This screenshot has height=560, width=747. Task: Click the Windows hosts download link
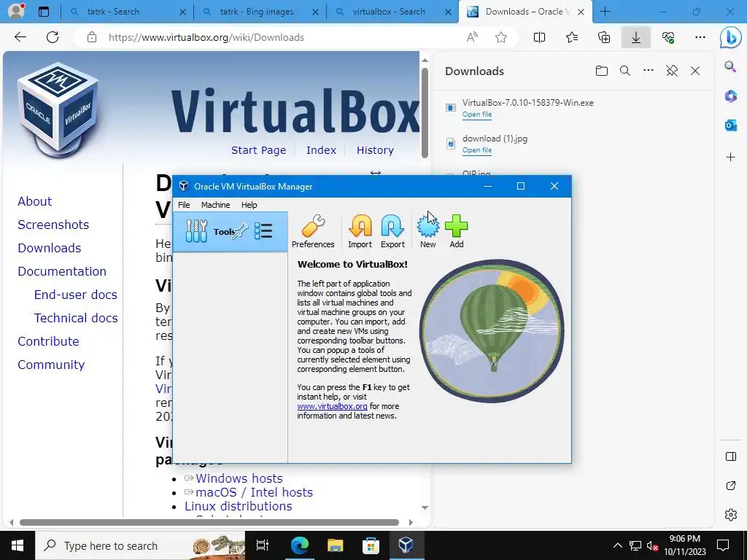(x=239, y=478)
